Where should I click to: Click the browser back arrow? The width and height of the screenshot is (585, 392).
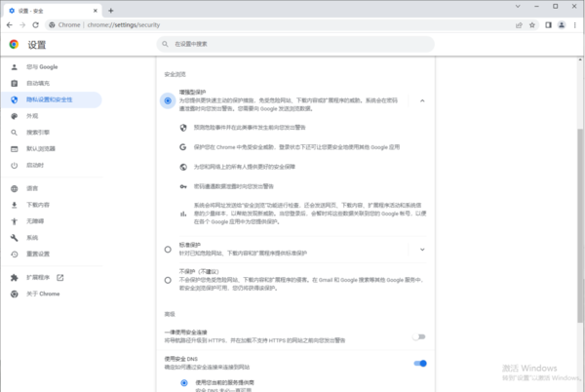point(10,23)
